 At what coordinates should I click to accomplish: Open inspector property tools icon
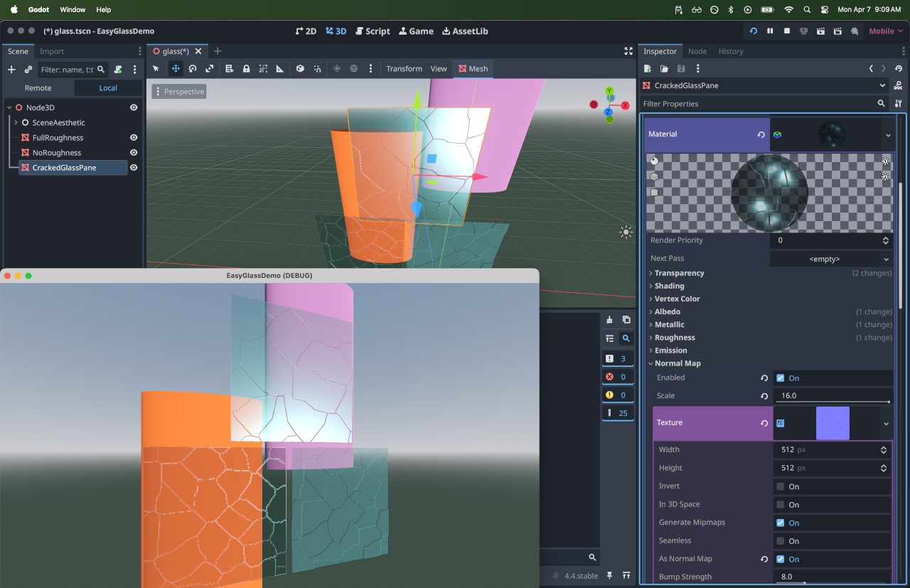pyautogui.click(x=899, y=104)
